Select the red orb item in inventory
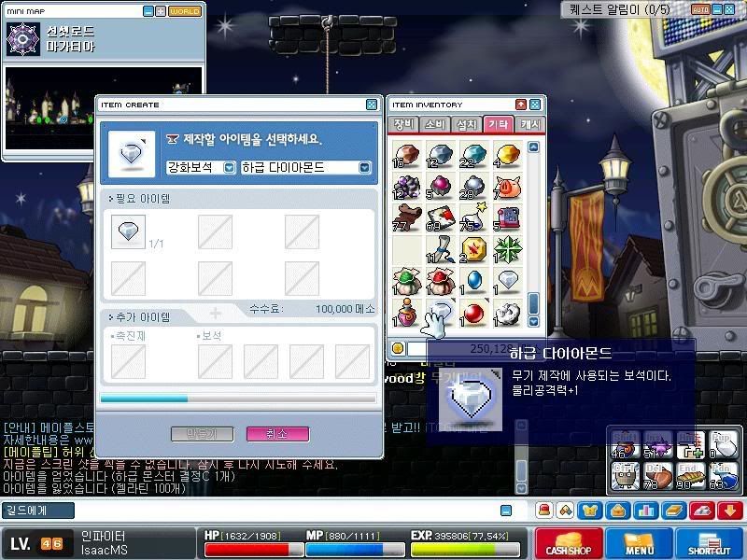 (474, 313)
